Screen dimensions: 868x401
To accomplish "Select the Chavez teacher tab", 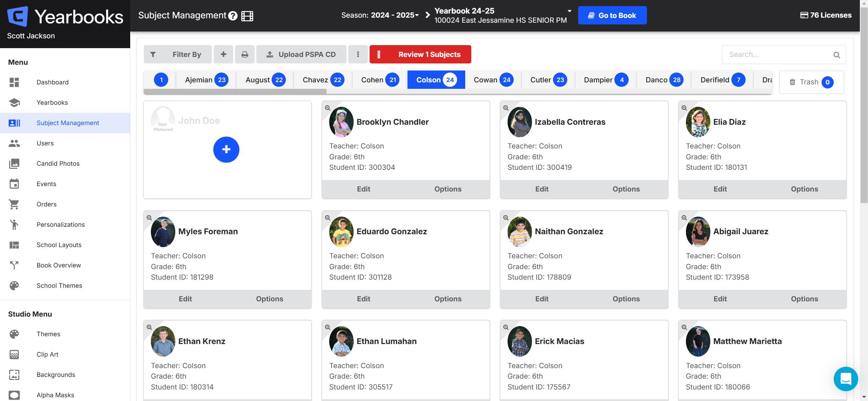I will (323, 80).
